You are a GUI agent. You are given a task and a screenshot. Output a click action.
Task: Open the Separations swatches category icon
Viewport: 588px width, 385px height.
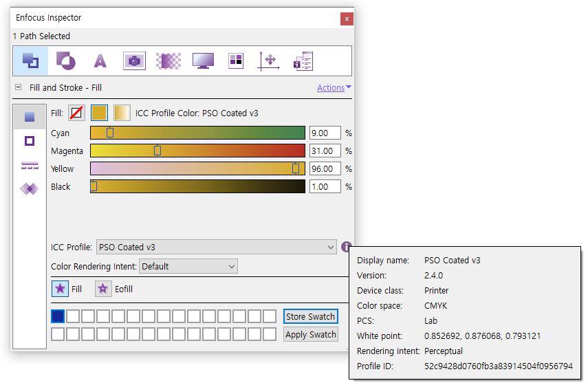236,60
